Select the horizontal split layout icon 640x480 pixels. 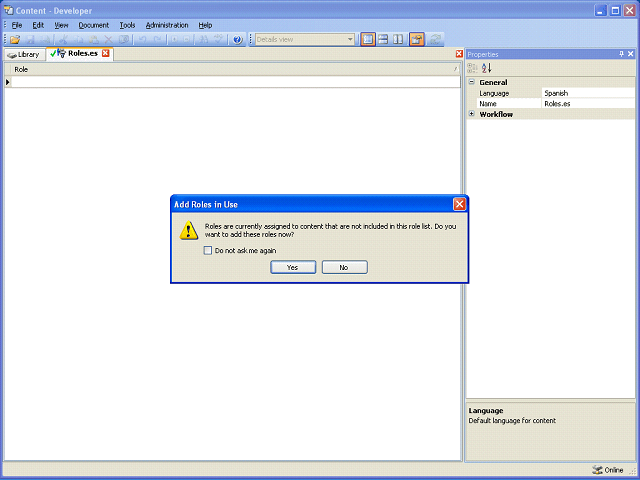[x=383, y=40]
